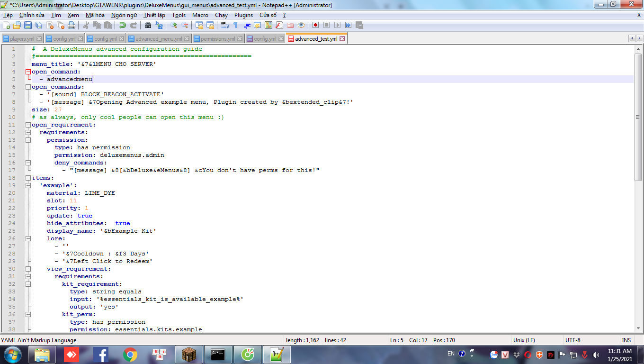Click the vertical scrollbar thumb
Image resolution: width=644 pixels, height=364 pixels.
638,116
